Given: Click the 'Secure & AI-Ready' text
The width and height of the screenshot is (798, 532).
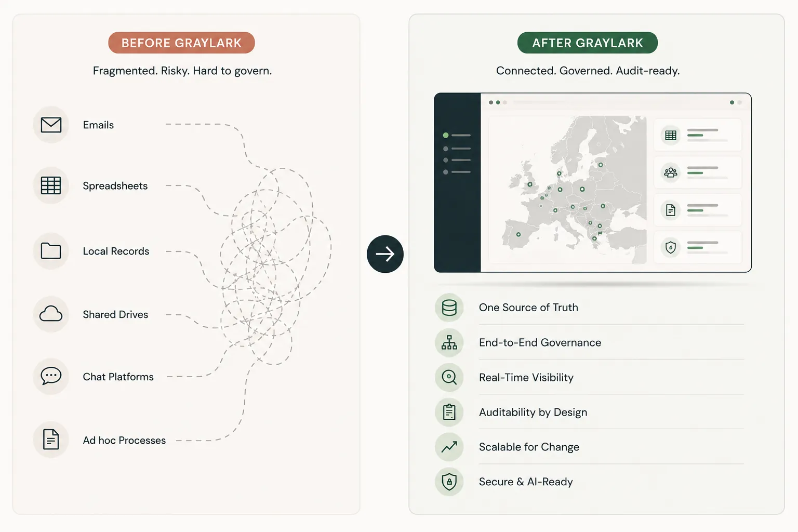Looking at the screenshot, I should pos(526,482).
